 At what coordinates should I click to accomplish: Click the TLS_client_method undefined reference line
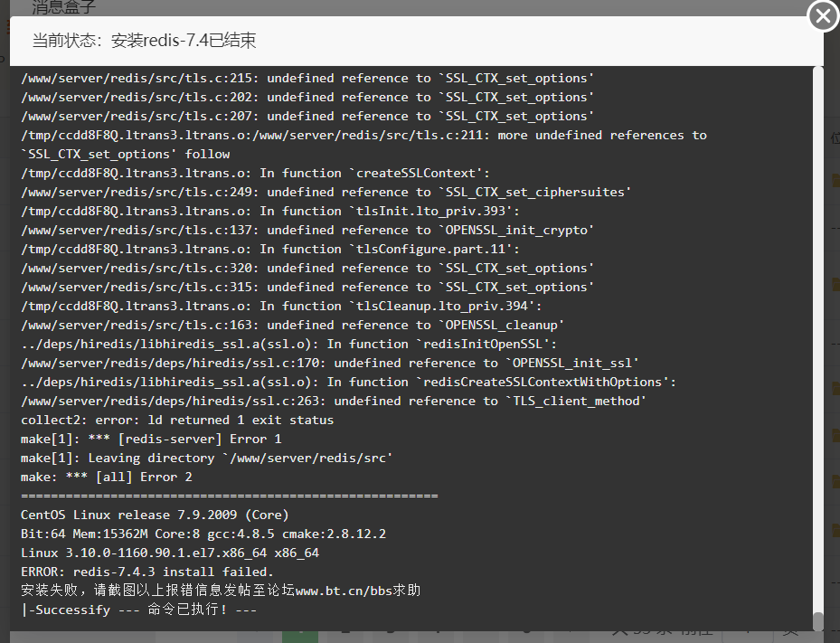point(334,402)
